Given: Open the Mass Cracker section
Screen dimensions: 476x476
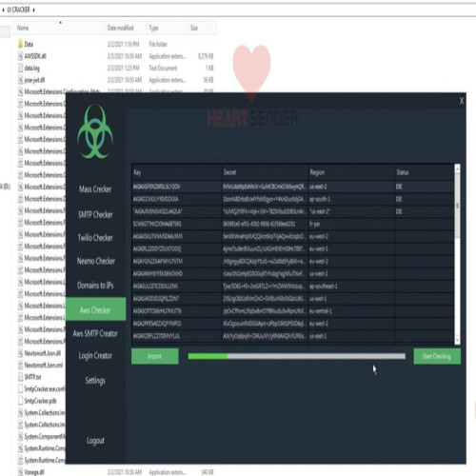Looking at the screenshot, I should pos(95,189).
